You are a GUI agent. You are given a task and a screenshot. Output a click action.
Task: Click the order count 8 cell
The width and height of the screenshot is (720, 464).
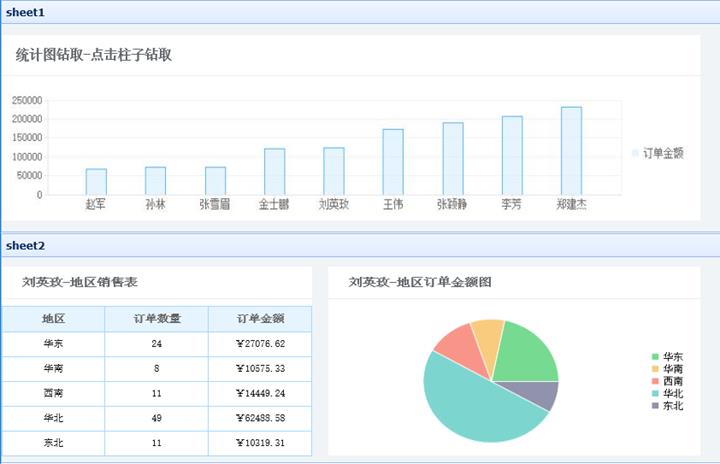157,369
